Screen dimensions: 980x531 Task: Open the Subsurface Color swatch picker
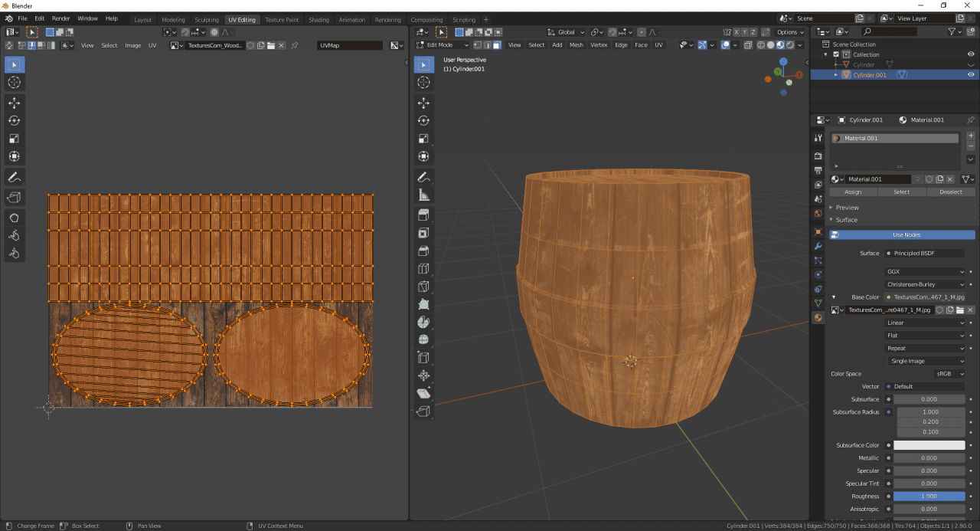click(929, 444)
